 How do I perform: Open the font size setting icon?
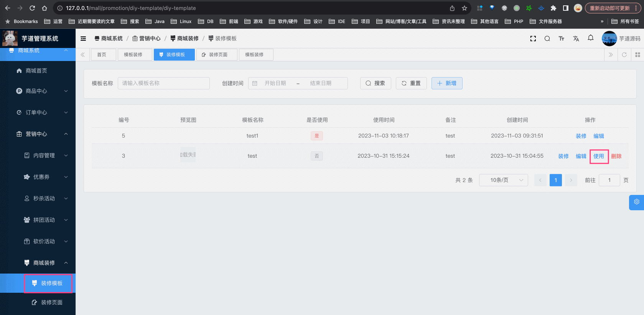561,38
